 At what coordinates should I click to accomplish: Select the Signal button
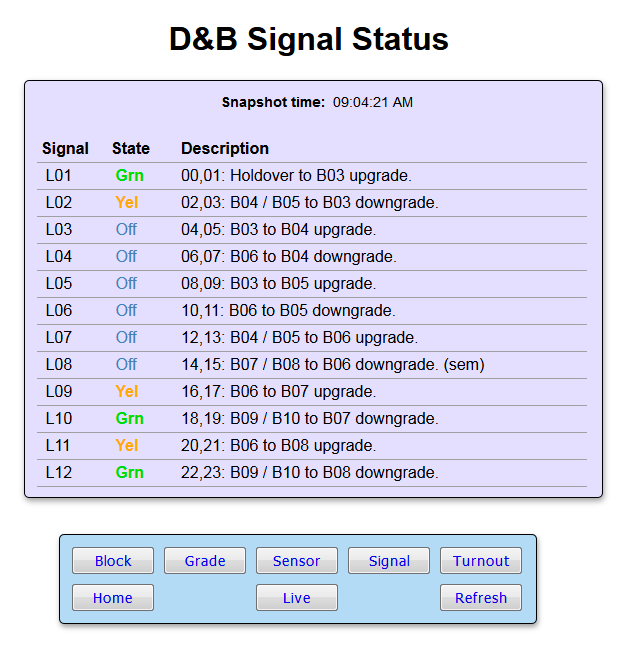pos(389,560)
